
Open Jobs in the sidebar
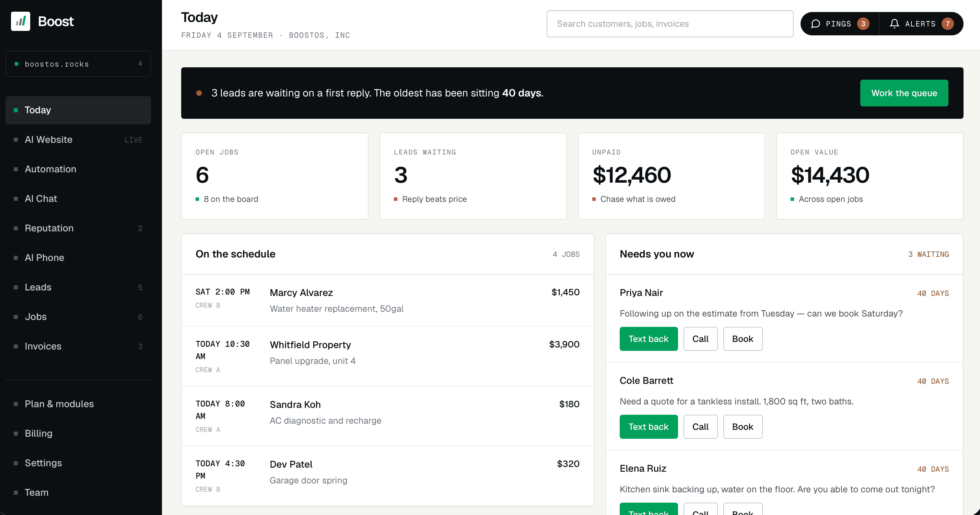pos(78,317)
